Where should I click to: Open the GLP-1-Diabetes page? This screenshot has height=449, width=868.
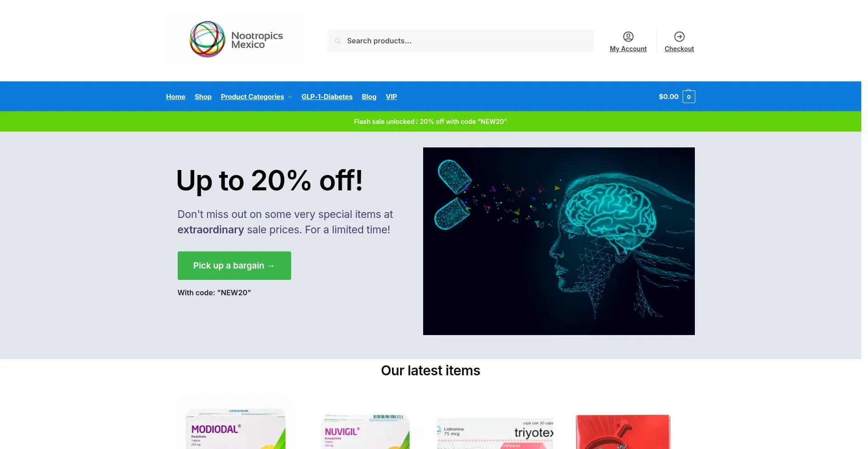pyautogui.click(x=327, y=97)
